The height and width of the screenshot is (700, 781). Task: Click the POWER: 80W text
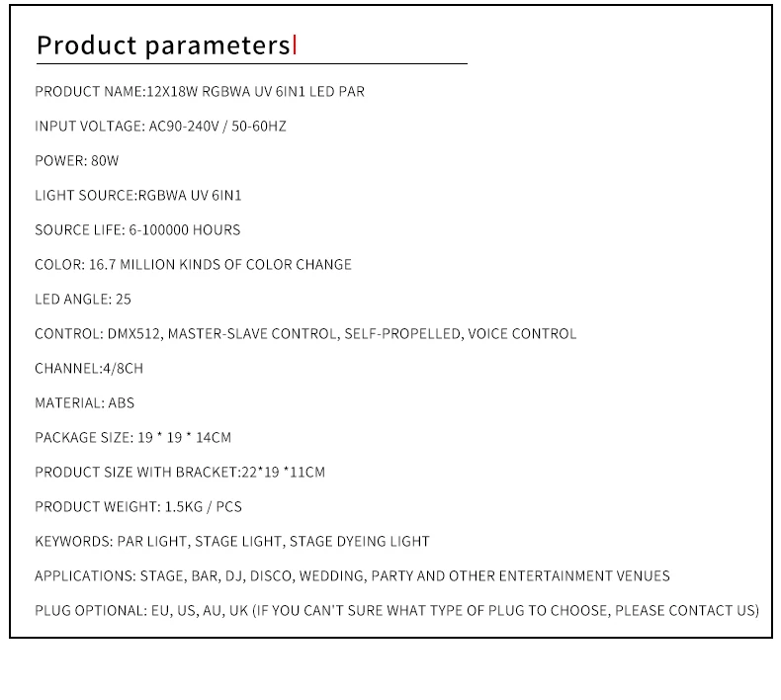pos(77,161)
